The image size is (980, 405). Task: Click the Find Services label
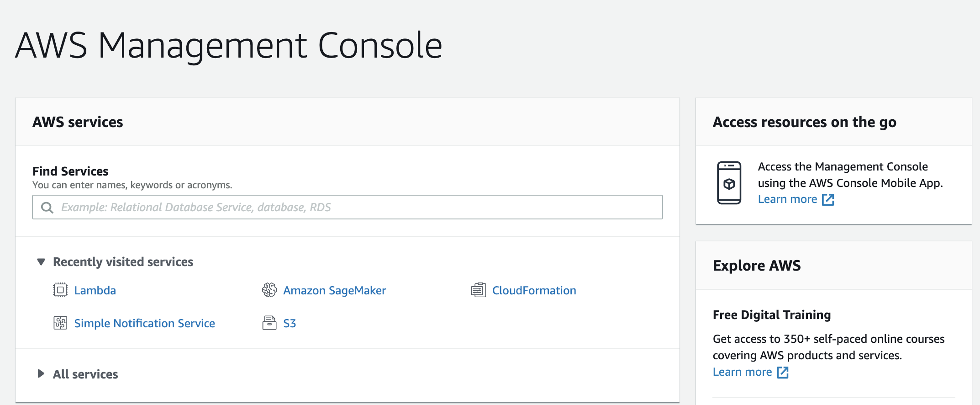(70, 171)
